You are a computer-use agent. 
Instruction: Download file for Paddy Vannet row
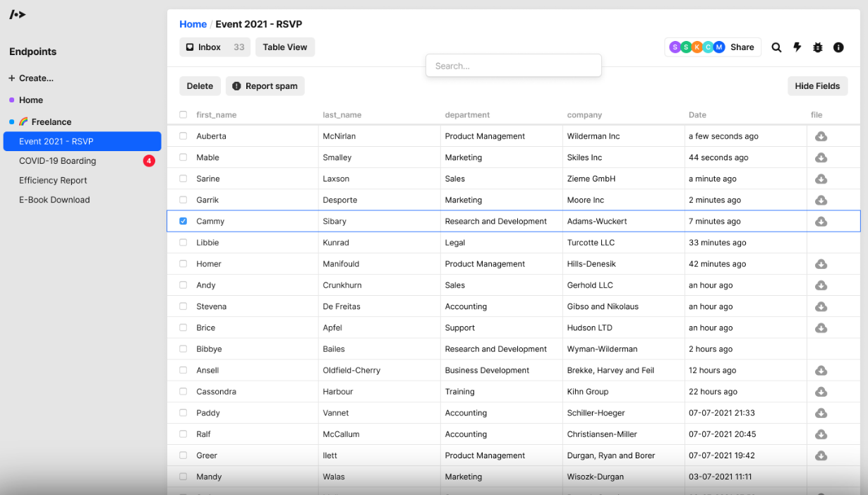pos(821,413)
